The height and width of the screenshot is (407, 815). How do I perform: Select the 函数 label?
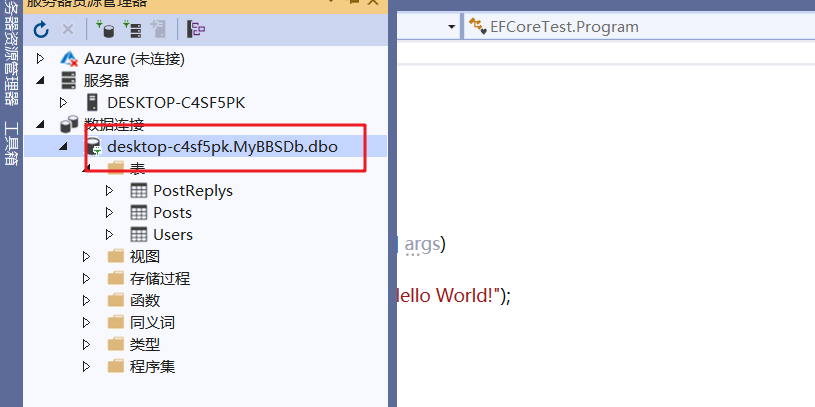[144, 300]
